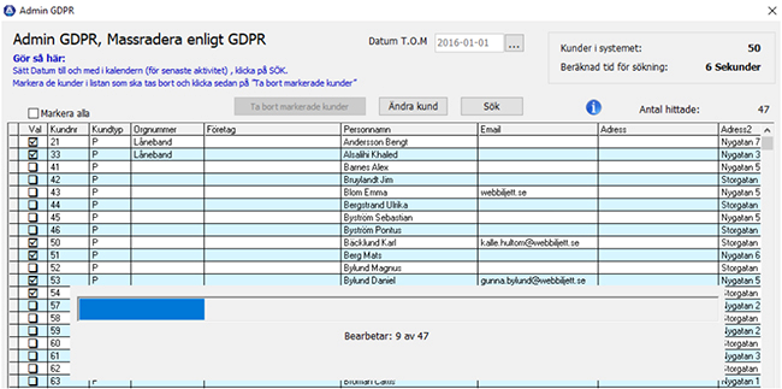Select the cell Blom Emma
Screen dimensions: 782x389
[409, 192]
